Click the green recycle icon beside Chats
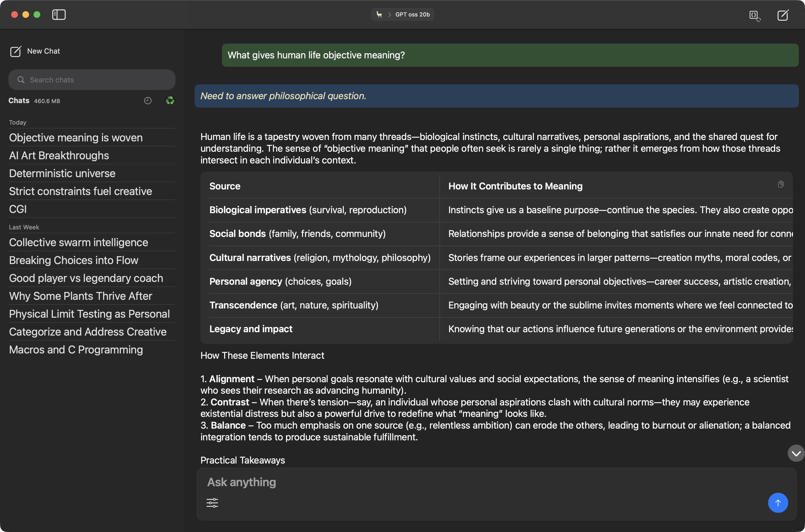 [170, 100]
